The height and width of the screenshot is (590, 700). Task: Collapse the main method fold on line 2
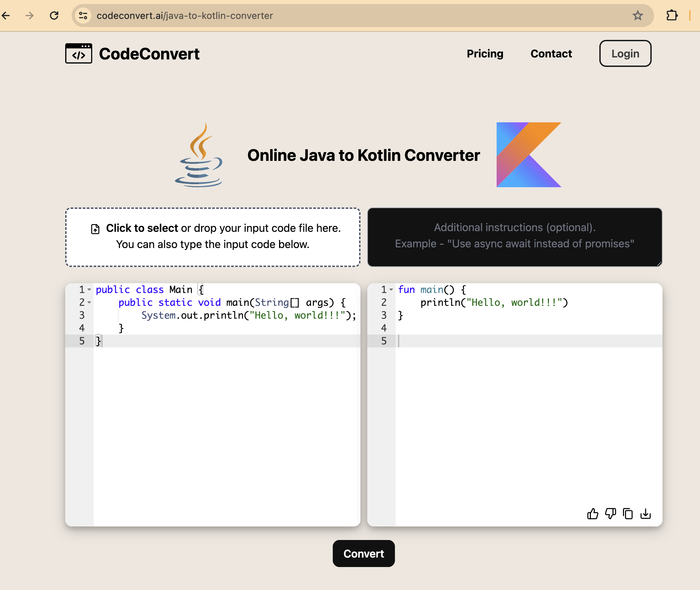(89, 303)
